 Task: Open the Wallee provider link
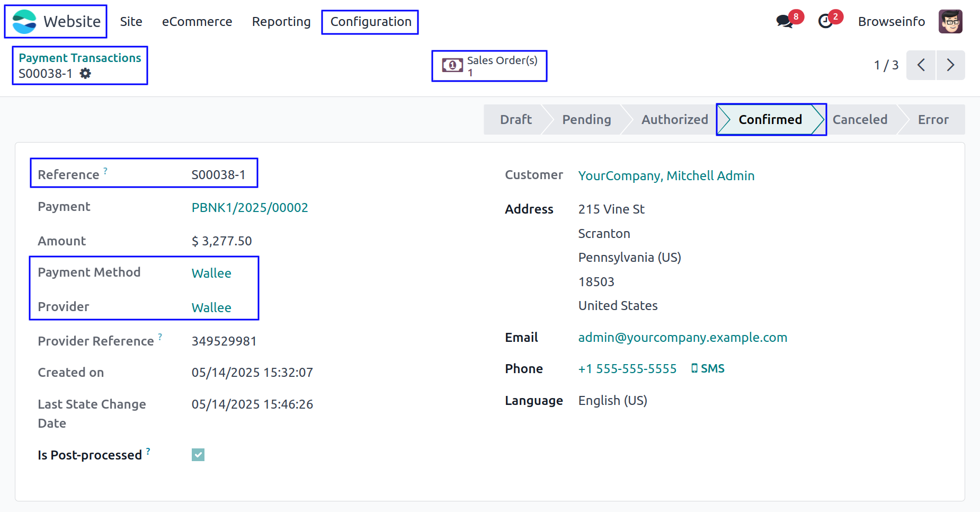[211, 308]
